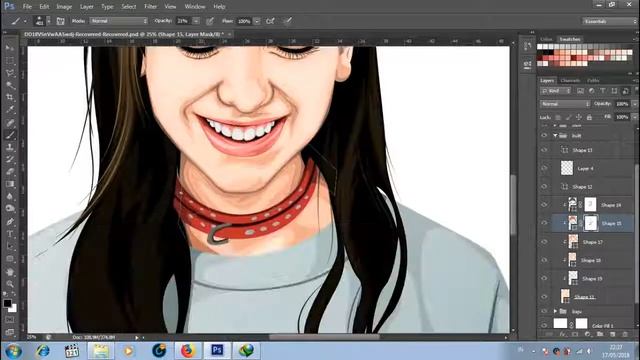Open the File menu
This screenshot has width=640, height=360.
[x=27, y=7]
